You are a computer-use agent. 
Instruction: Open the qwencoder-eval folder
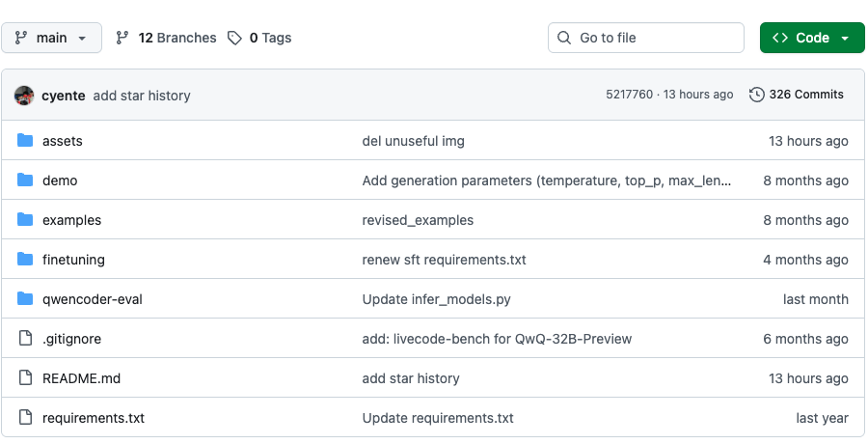pos(93,299)
